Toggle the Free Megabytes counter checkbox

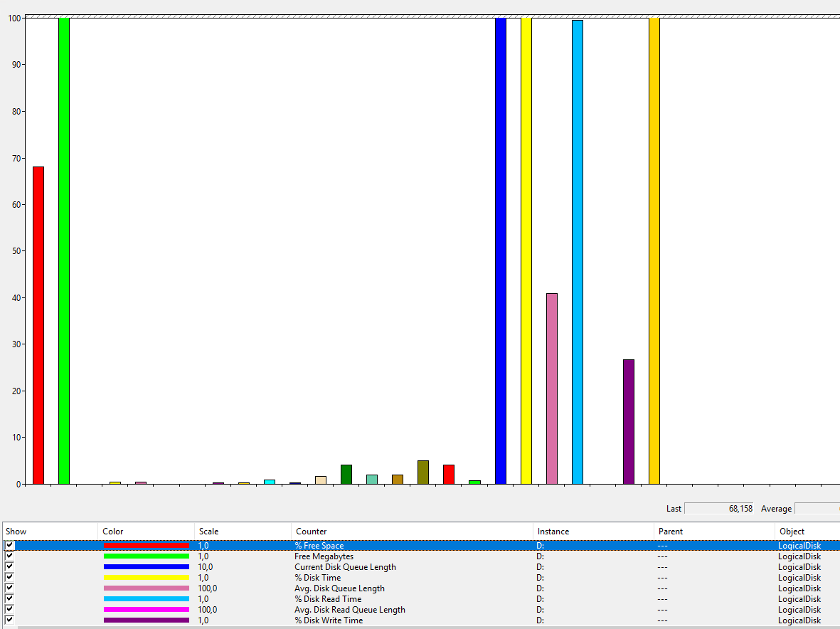point(9,556)
